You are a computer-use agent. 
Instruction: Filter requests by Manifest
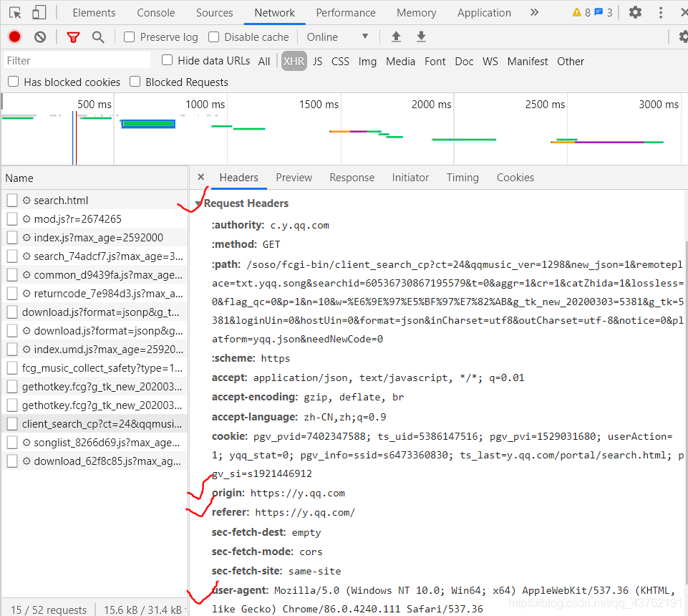[x=528, y=62]
